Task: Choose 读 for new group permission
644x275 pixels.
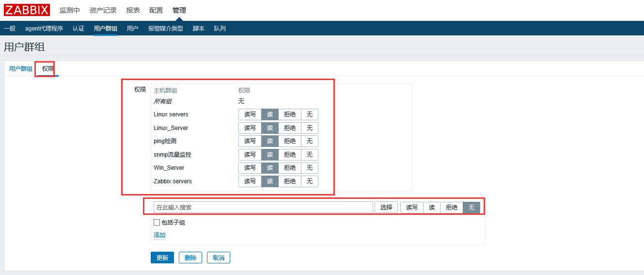Action: coord(432,208)
